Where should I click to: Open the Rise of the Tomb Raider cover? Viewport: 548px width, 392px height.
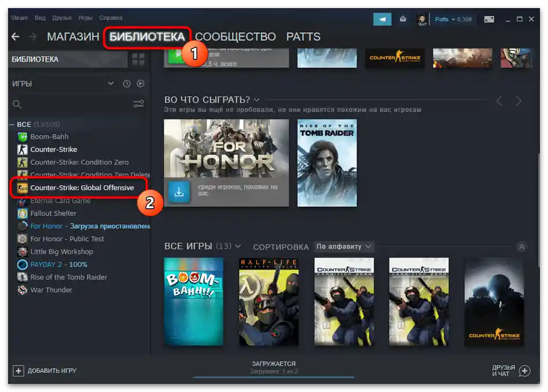(x=327, y=163)
